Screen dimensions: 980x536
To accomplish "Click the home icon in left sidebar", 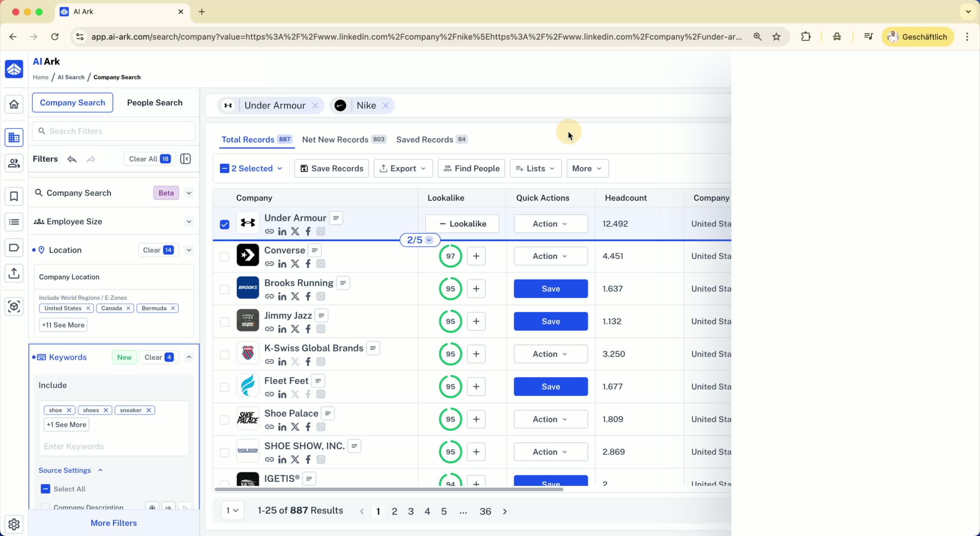I will pyautogui.click(x=14, y=104).
